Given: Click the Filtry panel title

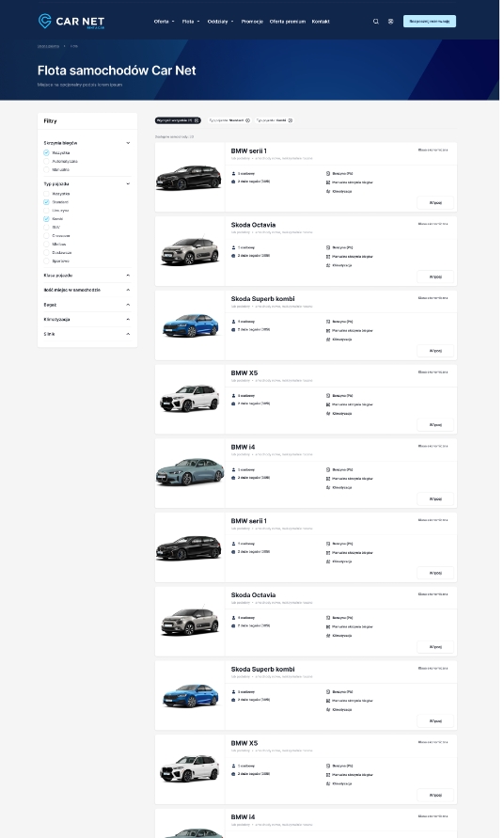Looking at the screenshot, I should (x=50, y=121).
